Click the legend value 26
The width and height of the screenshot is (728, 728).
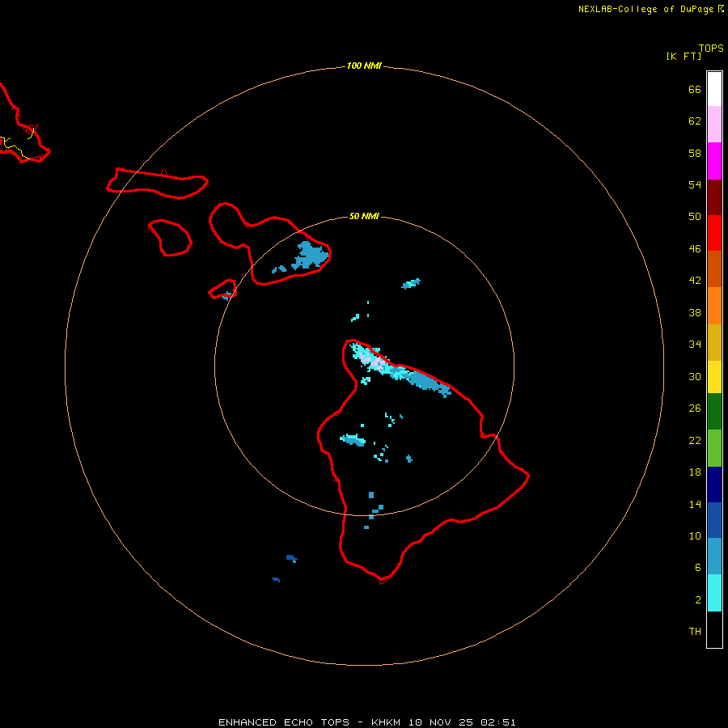pyautogui.click(x=695, y=408)
